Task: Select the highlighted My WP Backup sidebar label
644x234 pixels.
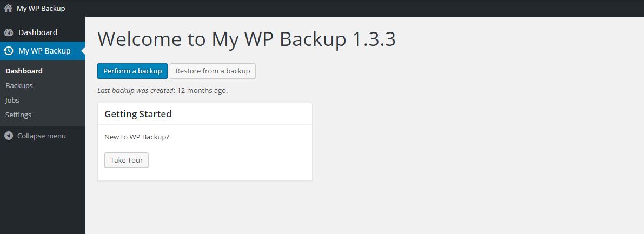Action: click(44, 51)
